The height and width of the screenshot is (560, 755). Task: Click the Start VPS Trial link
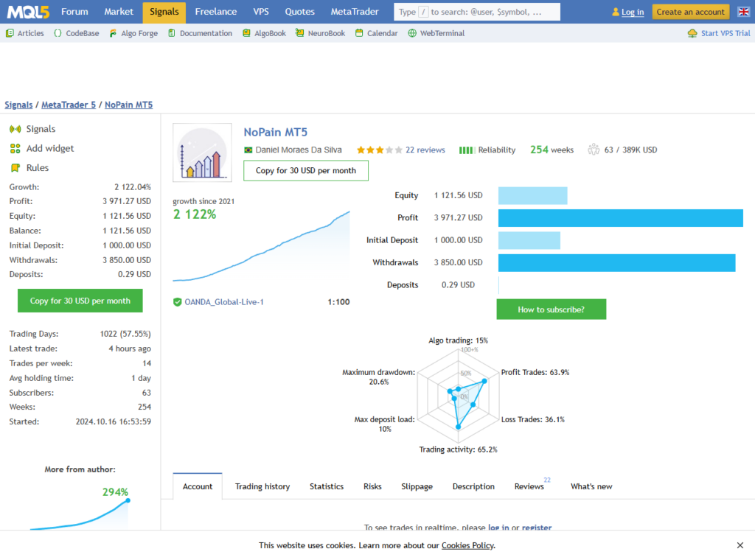pos(726,33)
